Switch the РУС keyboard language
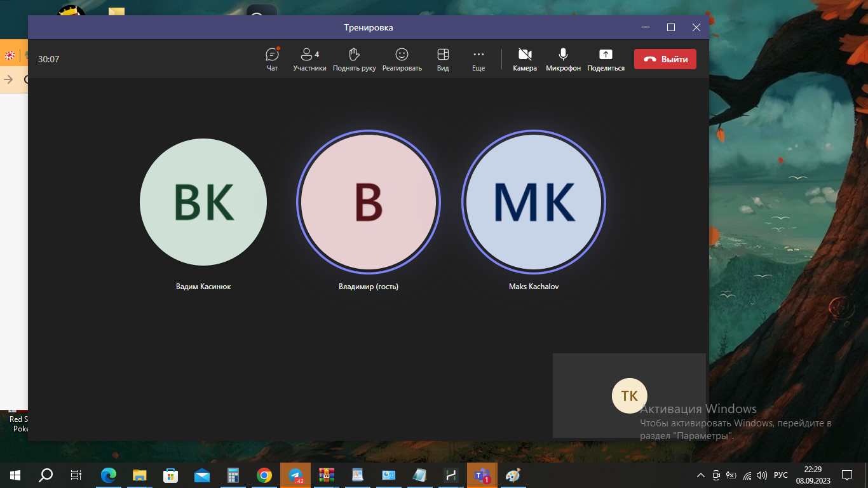This screenshot has width=868, height=488. (781, 475)
